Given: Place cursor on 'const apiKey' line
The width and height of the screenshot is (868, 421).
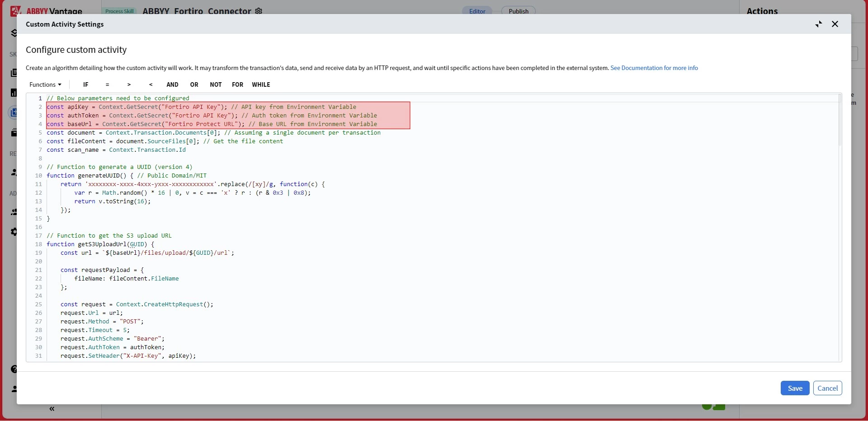Looking at the screenshot, I should (x=201, y=107).
